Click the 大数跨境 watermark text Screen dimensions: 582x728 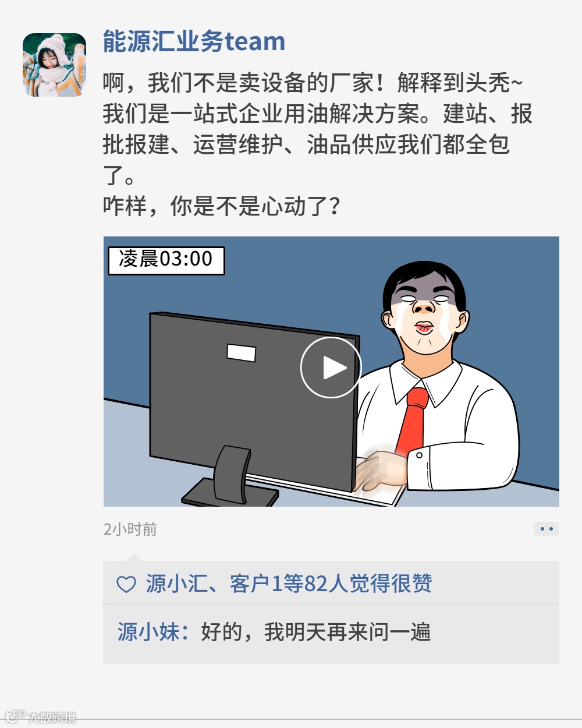52,718
